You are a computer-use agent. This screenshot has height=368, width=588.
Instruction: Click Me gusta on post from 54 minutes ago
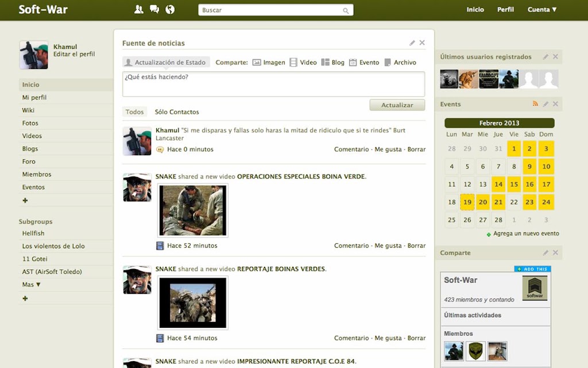click(x=388, y=338)
